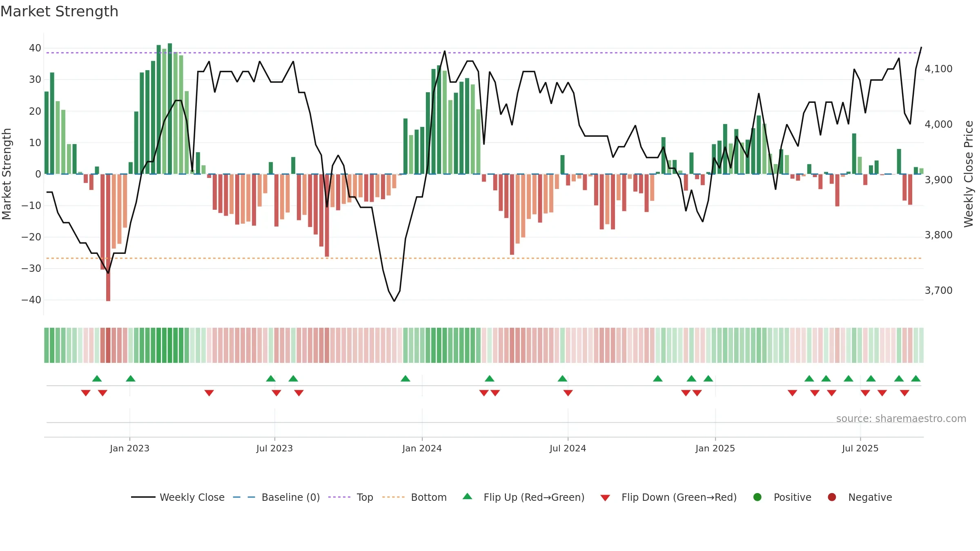This screenshot has width=980, height=551.
Task: Click the deepest red bar reaching −40
Action: 108,238
